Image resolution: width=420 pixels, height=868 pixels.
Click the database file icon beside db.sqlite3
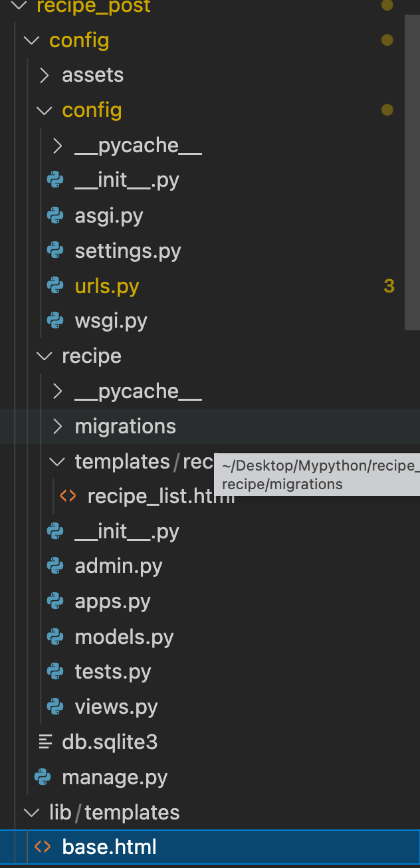point(45,742)
